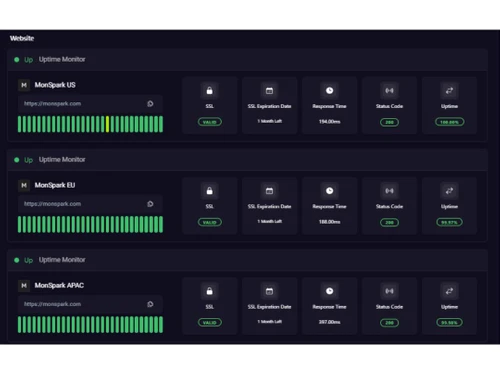
Task: Click the Up status text above MonSpark EU
Action: [x=28, y=160]
